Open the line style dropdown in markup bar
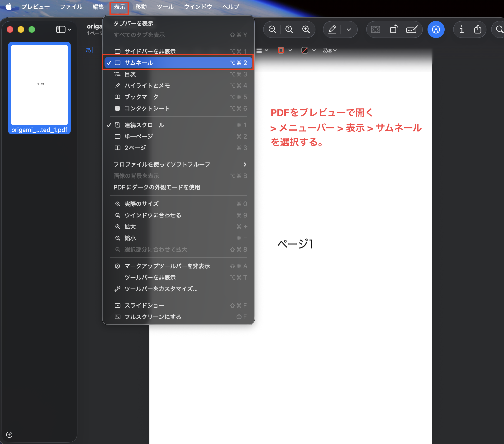 tap(262, 51)
